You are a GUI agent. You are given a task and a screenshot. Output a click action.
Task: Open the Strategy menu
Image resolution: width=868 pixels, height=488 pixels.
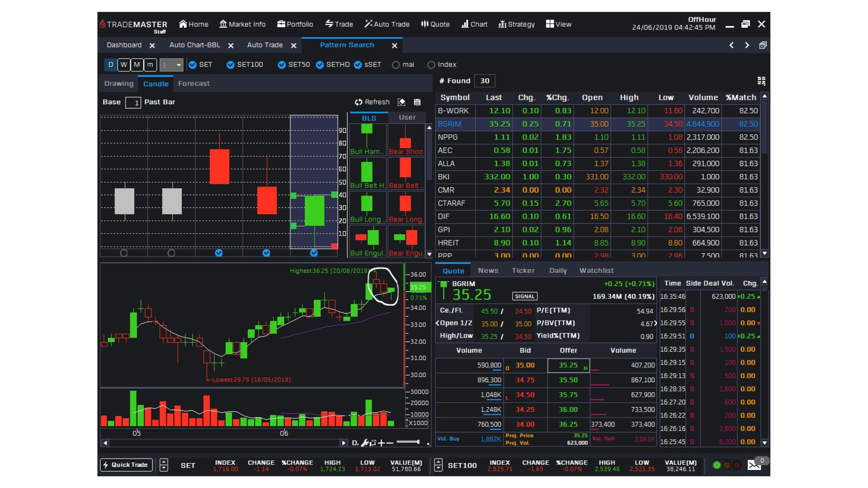pyautogui.click(x=516, y=24)
